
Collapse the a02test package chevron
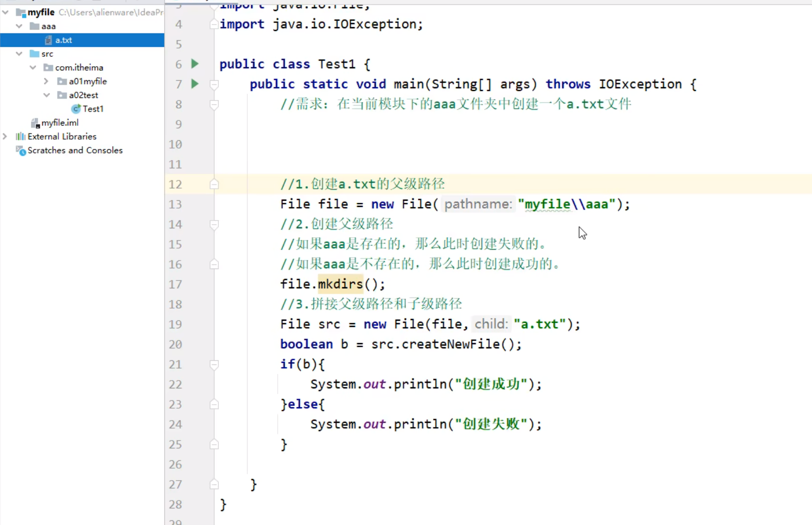46,95
